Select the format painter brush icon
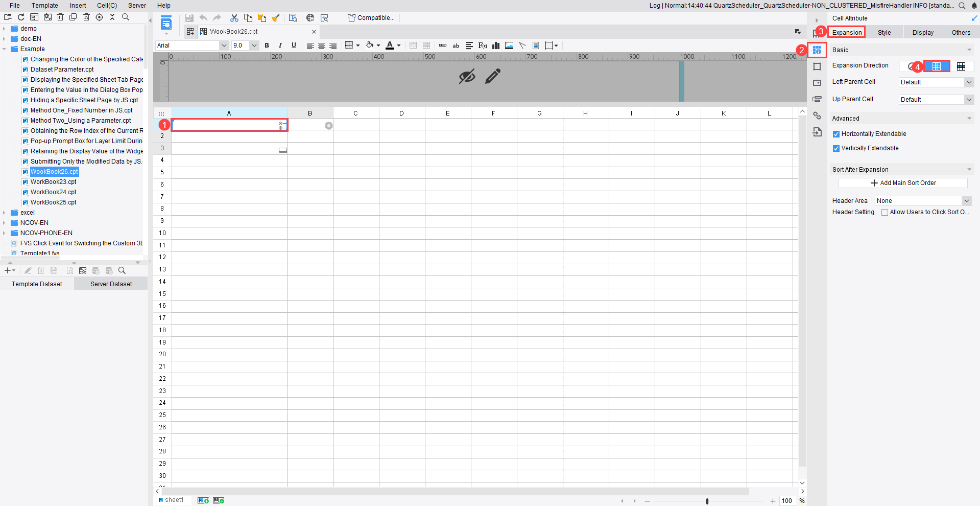This screenshot has height=506, width=980. pyautogui.click(x=276, y=17)
